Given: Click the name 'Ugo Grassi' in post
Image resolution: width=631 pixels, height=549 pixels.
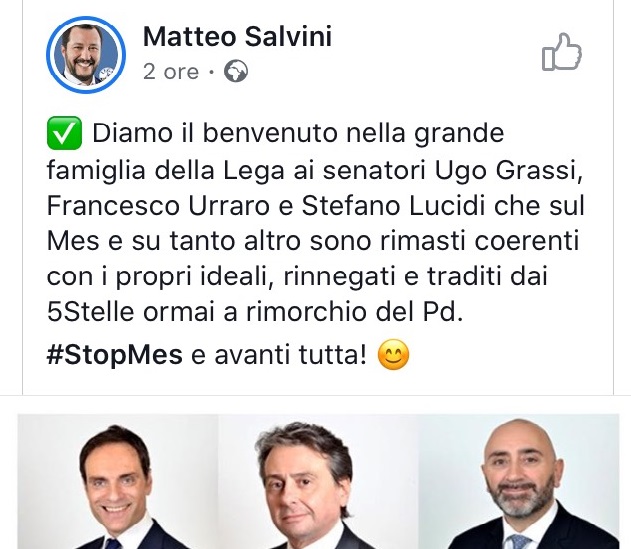Looking at the screenshot, I should 509,171.
